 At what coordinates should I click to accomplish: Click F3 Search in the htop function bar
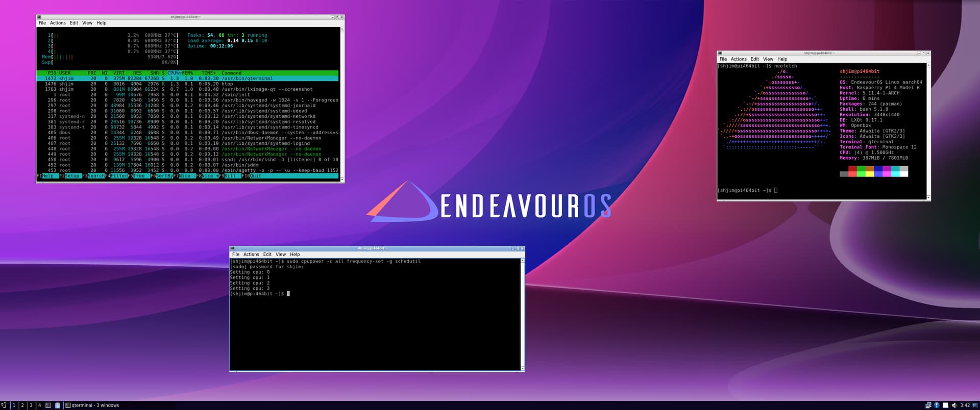(93, 176)
